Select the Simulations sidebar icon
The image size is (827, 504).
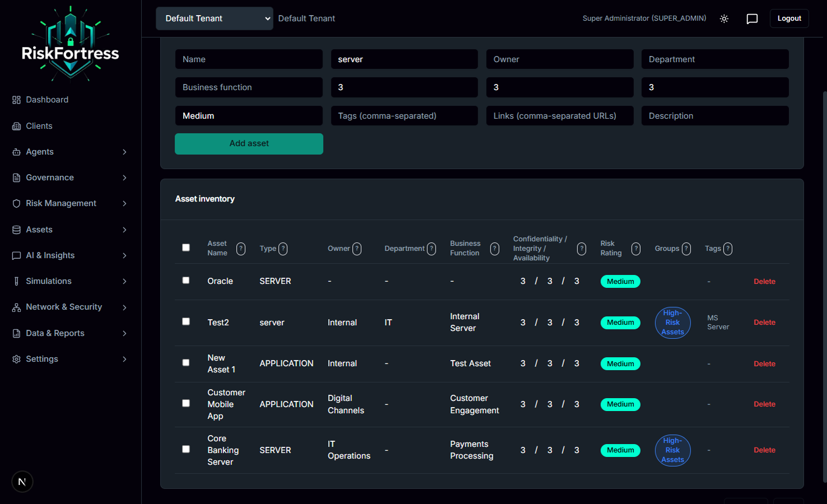[x=16, y=281]
